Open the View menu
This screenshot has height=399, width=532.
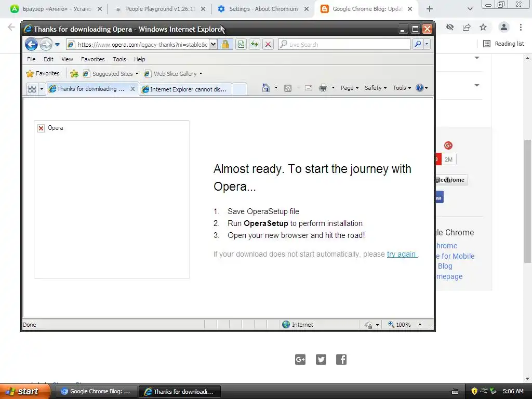[67, 59]
